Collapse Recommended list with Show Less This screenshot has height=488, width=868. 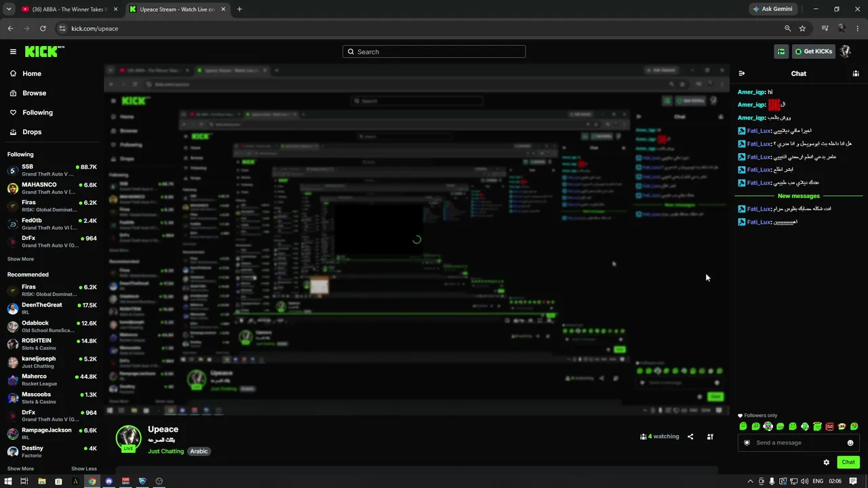tap(84, 468)
